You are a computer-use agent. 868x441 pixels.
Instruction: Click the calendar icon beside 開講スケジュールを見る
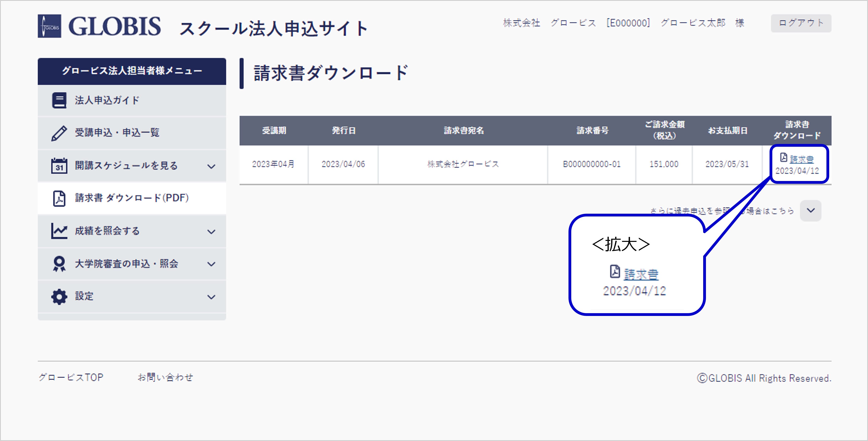pos(59,165)
